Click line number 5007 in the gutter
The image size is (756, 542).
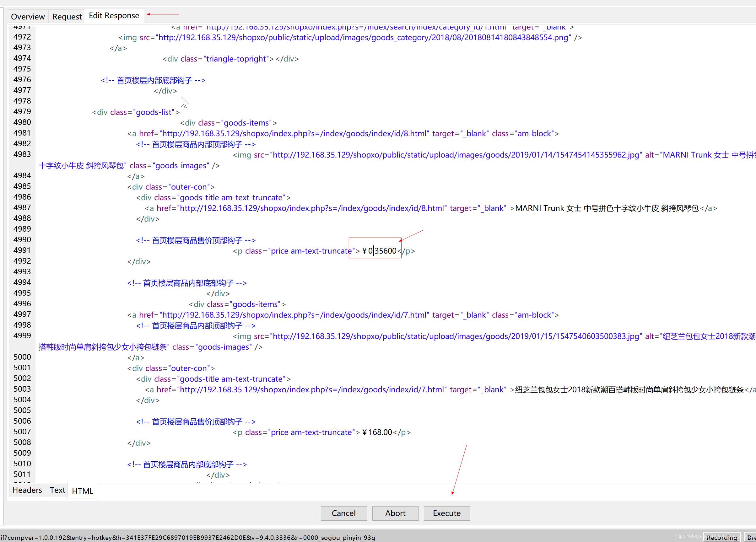tap(22, 432)
